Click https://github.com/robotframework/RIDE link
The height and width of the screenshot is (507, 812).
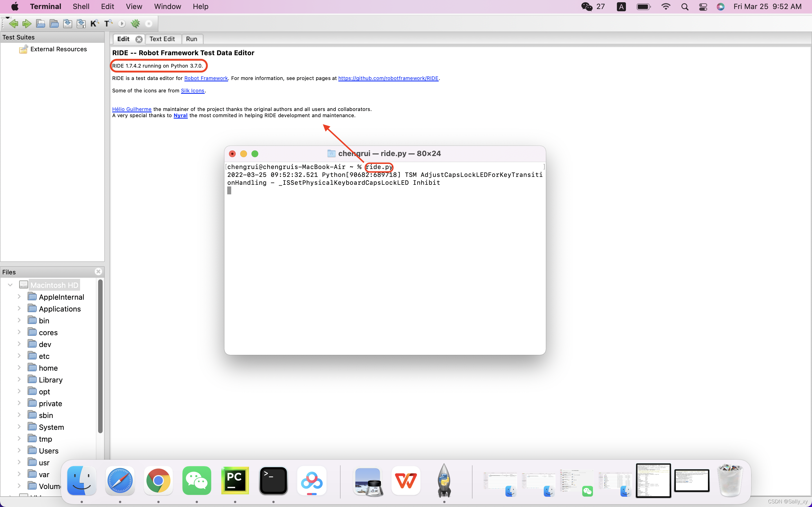389,78
